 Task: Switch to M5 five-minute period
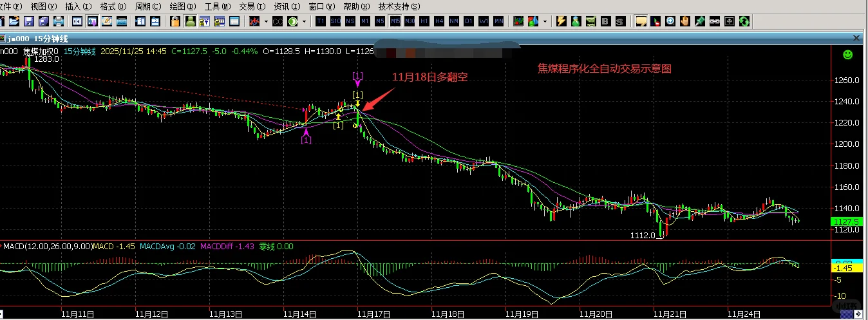click(380, 21)
